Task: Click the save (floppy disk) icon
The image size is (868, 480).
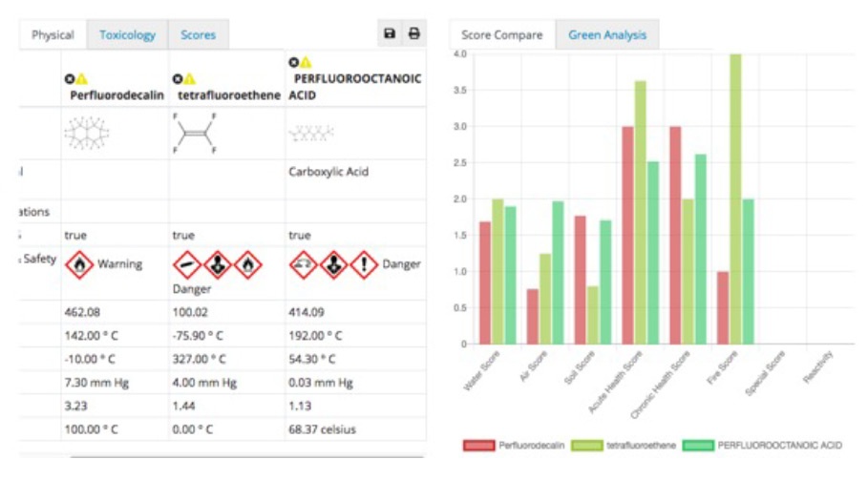Action: (390, 34)
